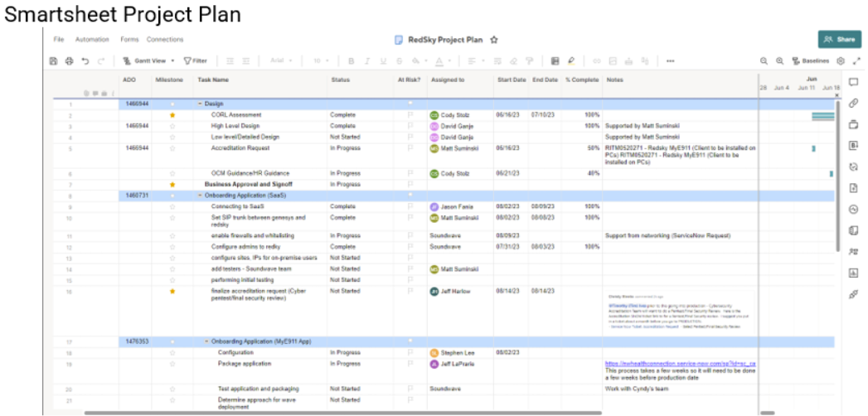Click the format painter icon

(x=529, y=60)
